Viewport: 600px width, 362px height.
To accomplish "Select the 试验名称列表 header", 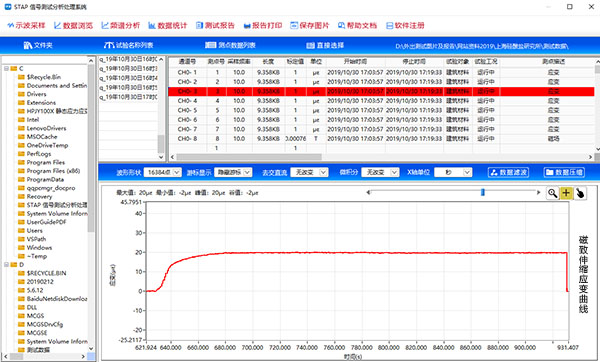I will click(129, 45).
